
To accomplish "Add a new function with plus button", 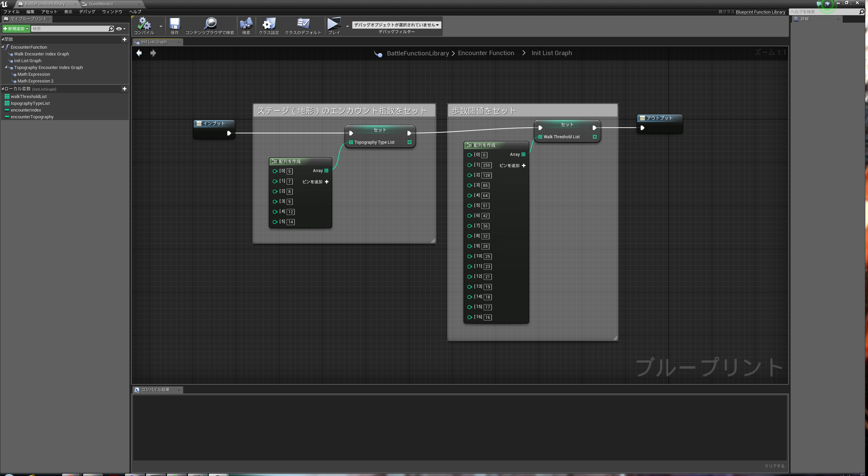I will [124, 39].
